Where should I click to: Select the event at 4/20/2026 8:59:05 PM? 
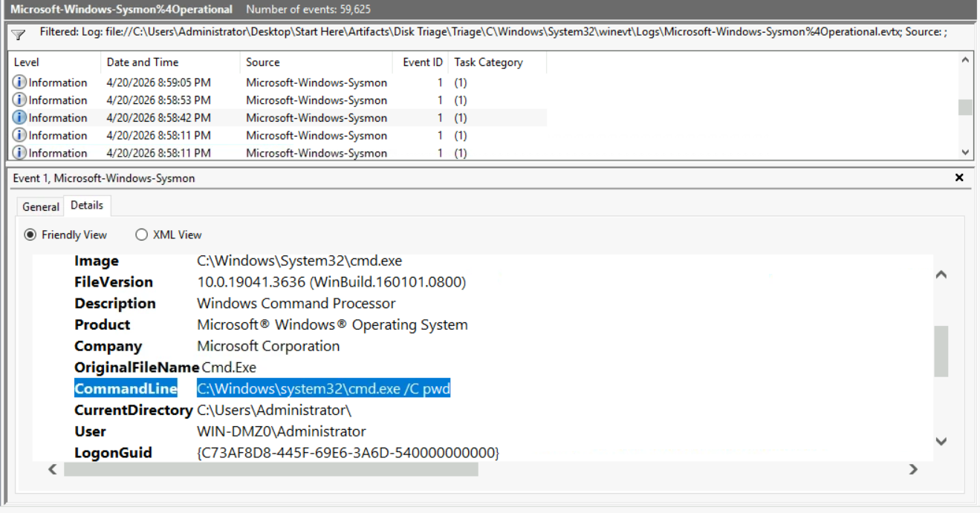(279, 82)
